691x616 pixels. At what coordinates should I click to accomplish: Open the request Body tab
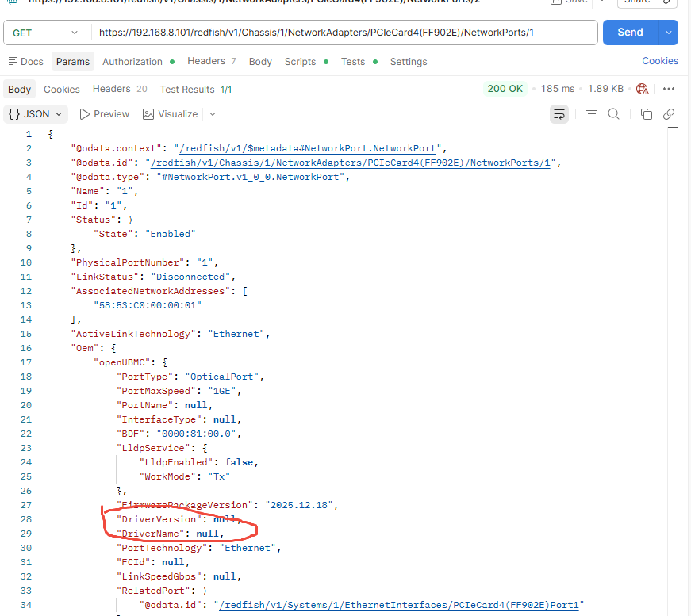(x=260, y=62)
